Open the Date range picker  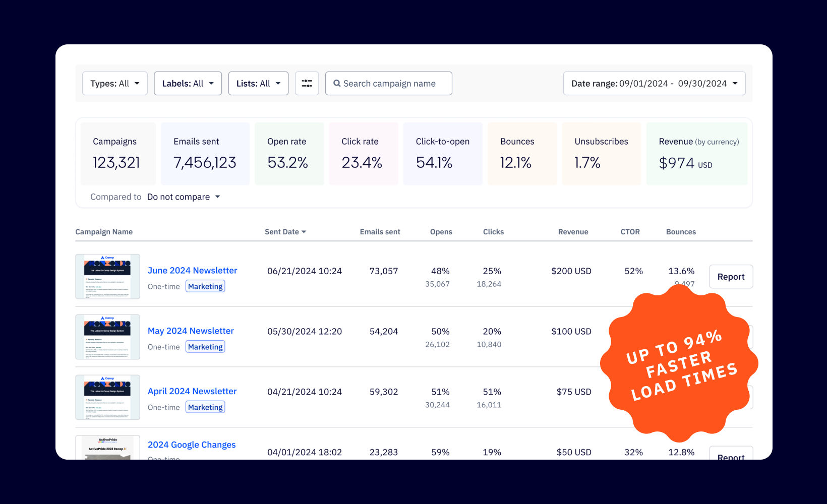[654, 84]
